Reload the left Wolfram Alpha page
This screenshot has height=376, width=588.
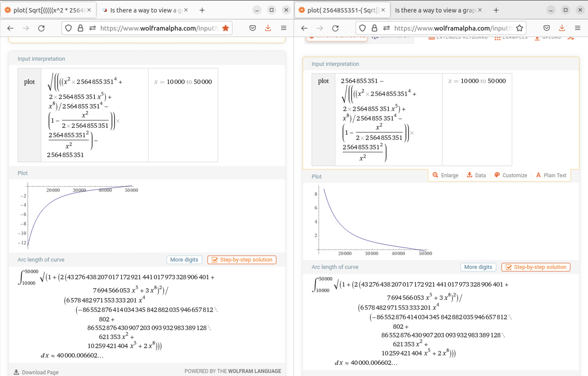[41, 28]
